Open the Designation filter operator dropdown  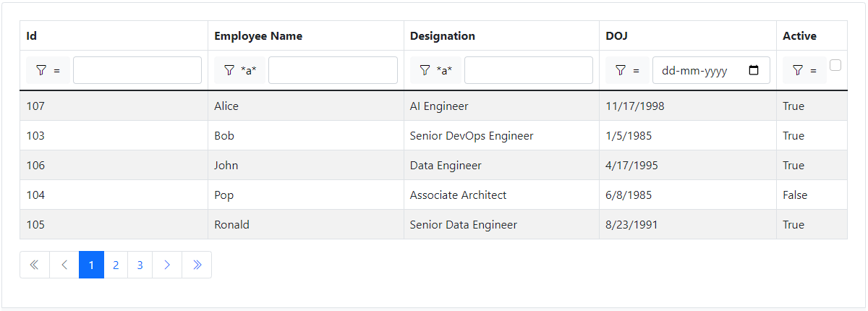click(x=436, y=70)
